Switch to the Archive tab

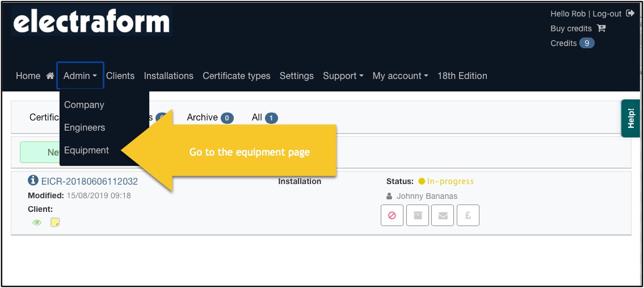pyautogui.click(x=210, y=118)
